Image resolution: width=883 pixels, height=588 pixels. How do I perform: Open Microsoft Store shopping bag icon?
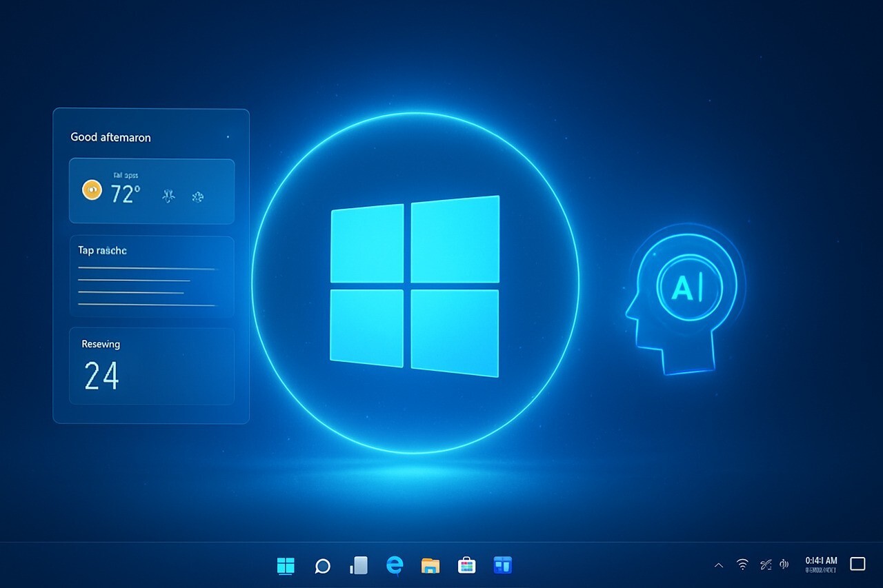pos(467,565)
